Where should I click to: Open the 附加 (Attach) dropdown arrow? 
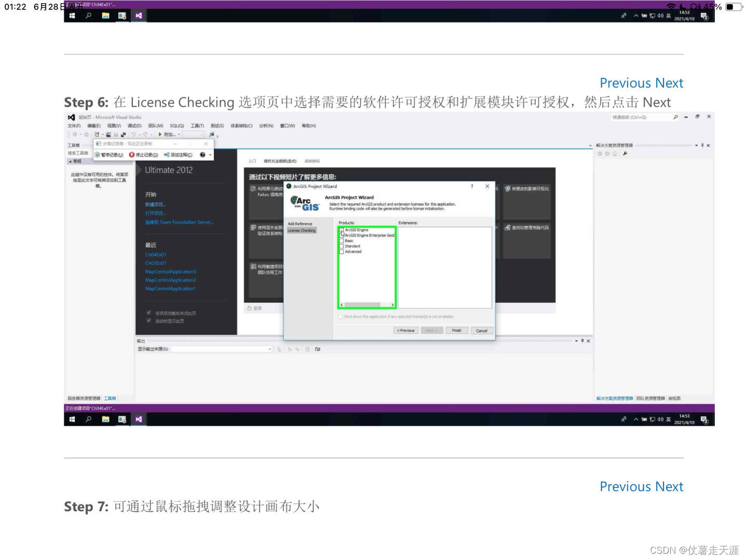click(x=179, y=135)
